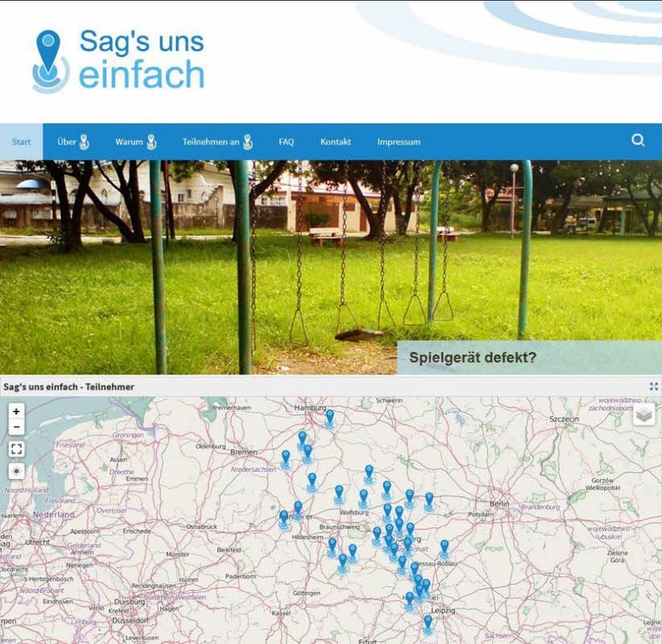
Task: Click the Berlin label on the map
Action: click(499, 503)
